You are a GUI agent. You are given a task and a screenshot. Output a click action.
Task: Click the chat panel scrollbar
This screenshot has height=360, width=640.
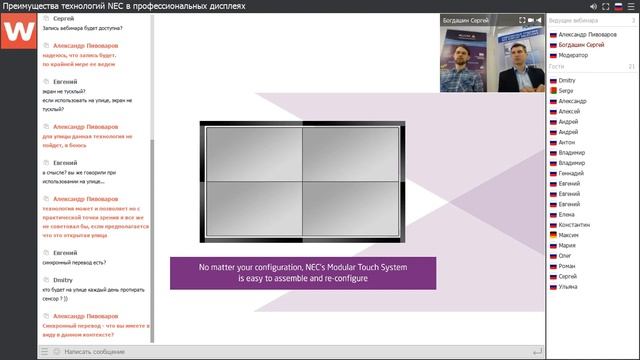[x=152, y=241]
